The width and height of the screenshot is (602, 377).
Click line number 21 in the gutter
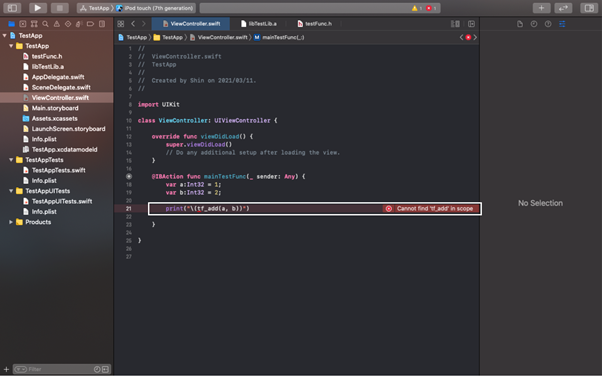(x=129, y=208)
